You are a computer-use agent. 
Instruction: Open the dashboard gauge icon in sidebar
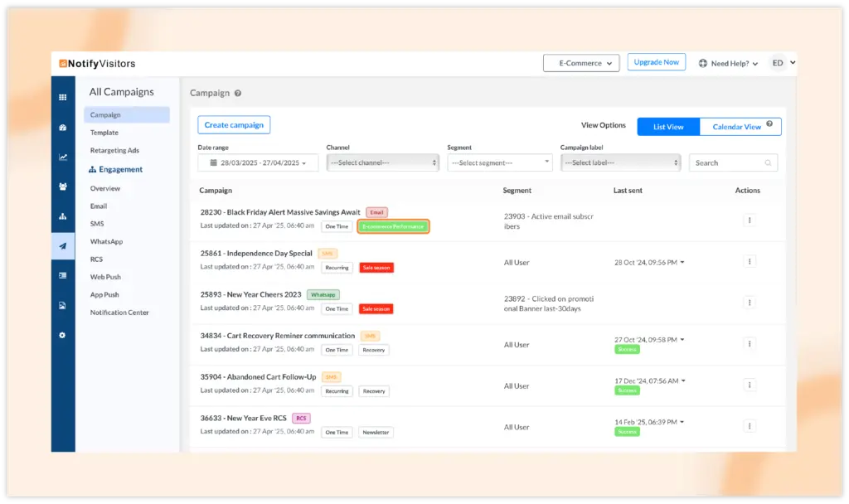pos(62,128)
